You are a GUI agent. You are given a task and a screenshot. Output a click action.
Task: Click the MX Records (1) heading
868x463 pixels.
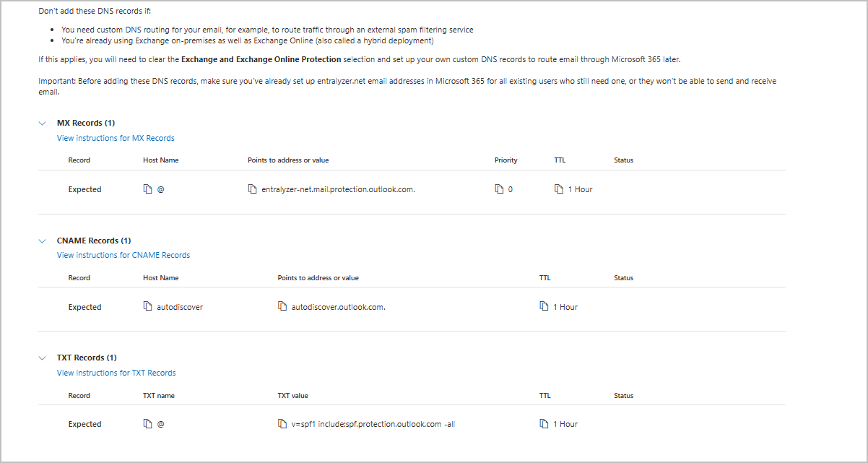click(x=84, y=123)
